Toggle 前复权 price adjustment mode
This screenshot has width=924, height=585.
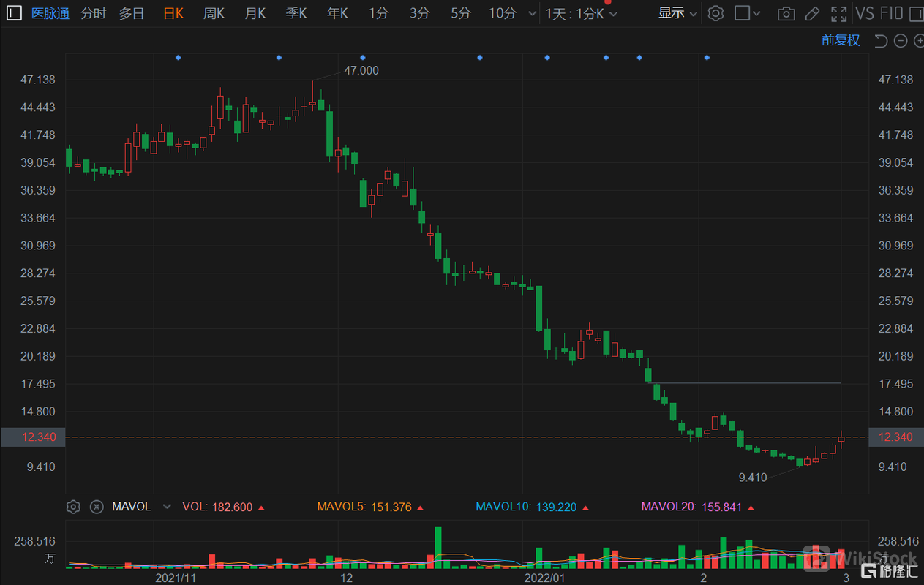841,41
